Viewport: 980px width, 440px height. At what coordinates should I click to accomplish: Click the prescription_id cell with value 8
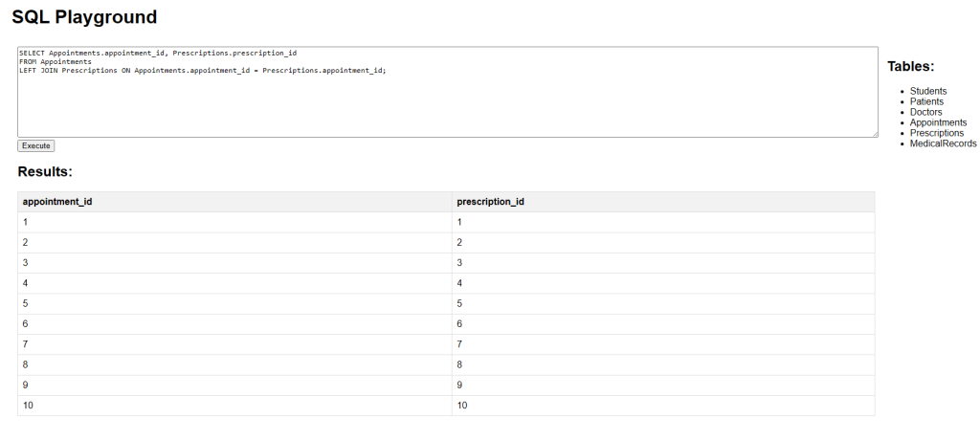(x=663, y=365)
